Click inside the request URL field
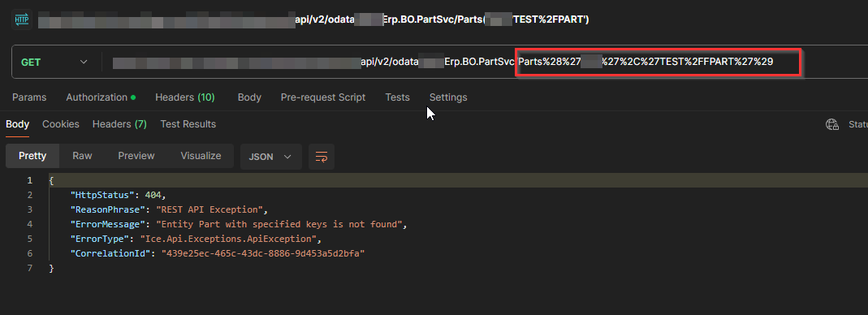Viewport: 868px width, 315px height. pyautogui.click(x=485, y=62)
